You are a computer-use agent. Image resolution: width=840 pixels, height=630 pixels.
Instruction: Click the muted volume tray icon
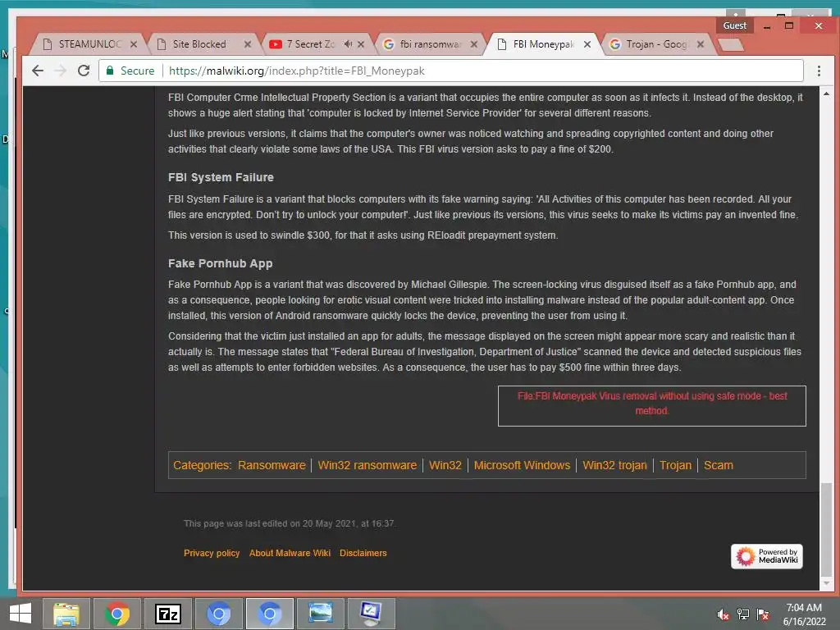pyautogui.click(x=724, y=614)
